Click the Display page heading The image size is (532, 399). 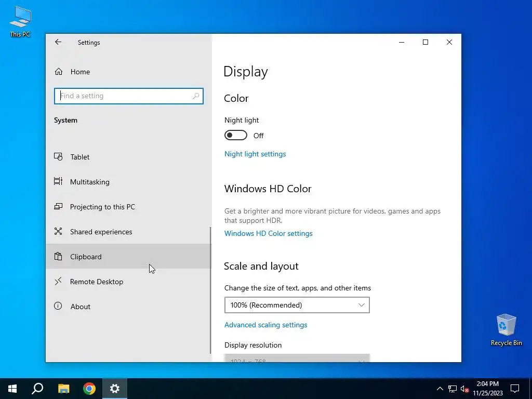pyautogui.click(x=246, y=72)
